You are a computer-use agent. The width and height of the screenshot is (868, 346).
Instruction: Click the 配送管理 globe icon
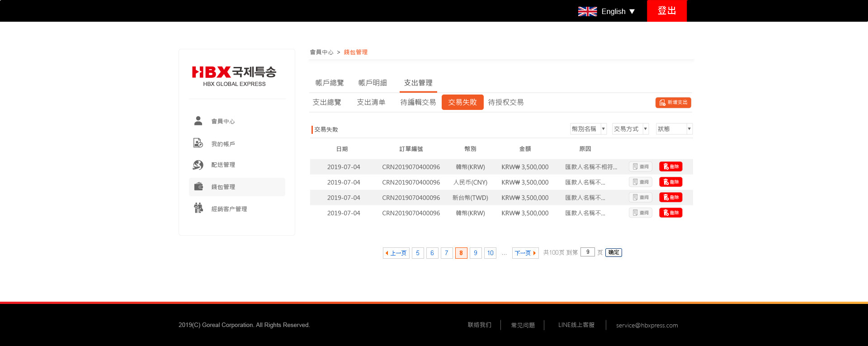click(198, 165)
